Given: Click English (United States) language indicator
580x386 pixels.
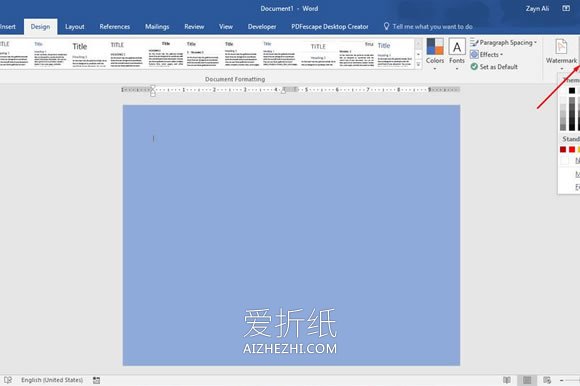Looking at the screenshot, I should 52,380.
